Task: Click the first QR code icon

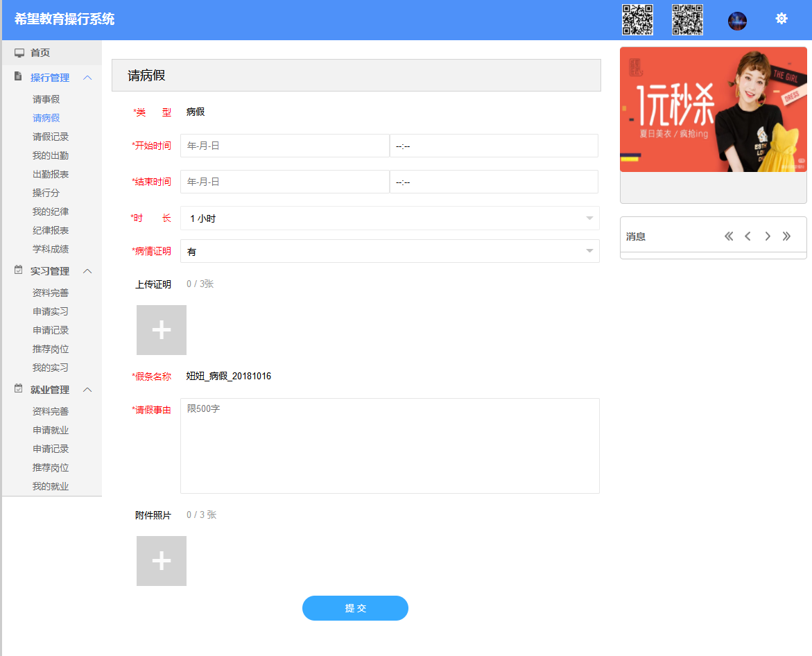Action: point(637,19)
